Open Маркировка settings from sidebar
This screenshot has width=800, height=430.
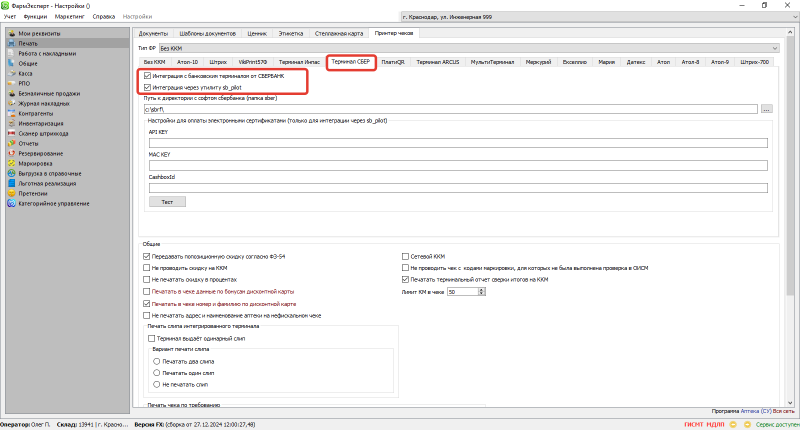pos(37,163)
